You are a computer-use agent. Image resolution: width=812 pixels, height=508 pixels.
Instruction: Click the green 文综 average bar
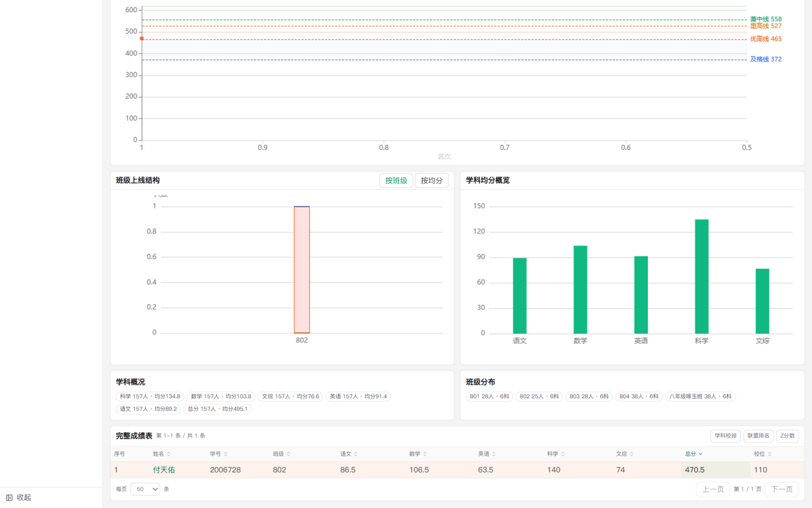(x=762, y=301)
